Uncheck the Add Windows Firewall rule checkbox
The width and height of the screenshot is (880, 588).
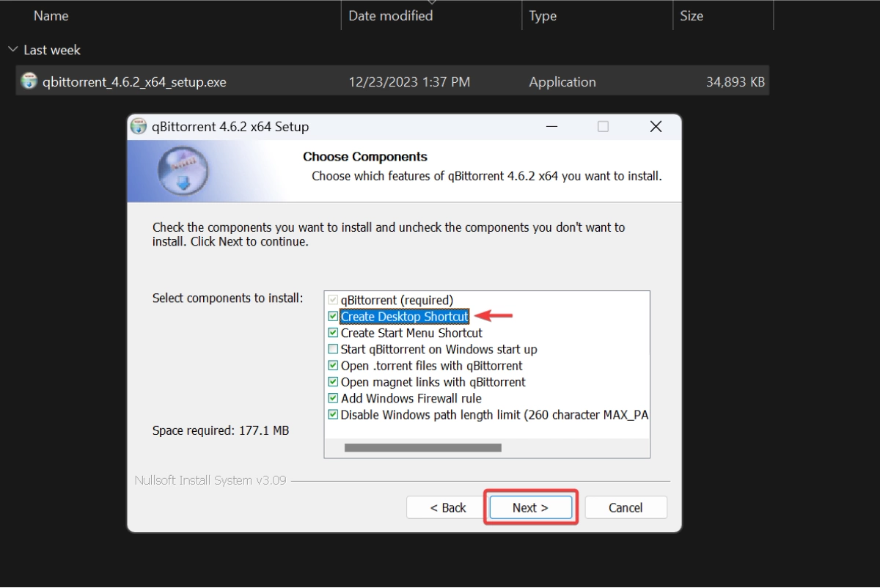[x=334, y=398]
